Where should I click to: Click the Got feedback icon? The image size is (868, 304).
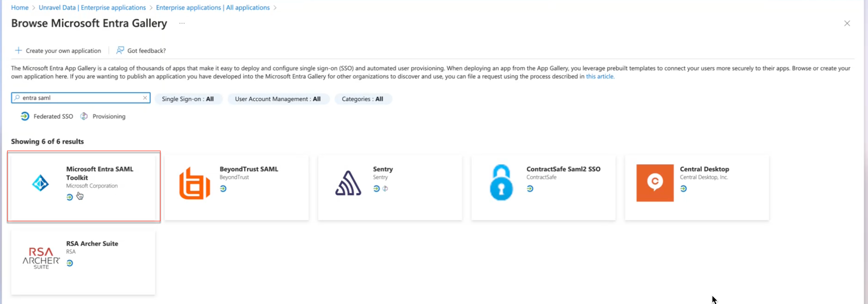tap(120, 50)
